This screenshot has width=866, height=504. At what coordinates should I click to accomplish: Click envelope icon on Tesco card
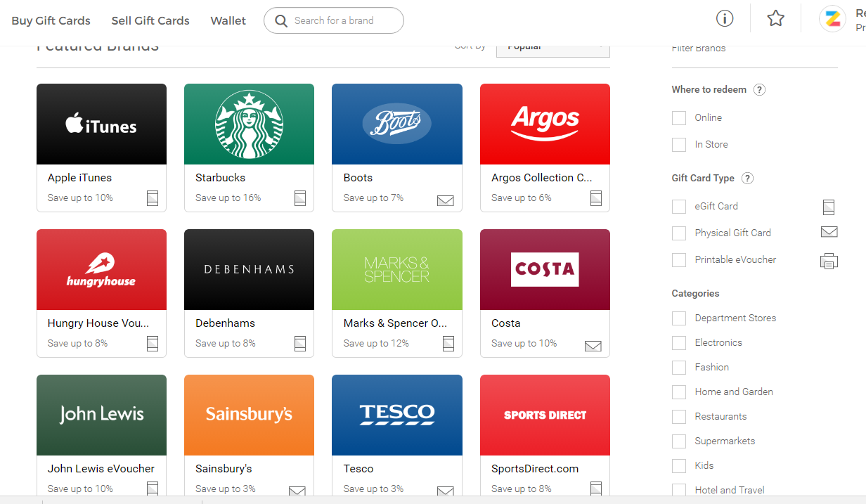446,491
